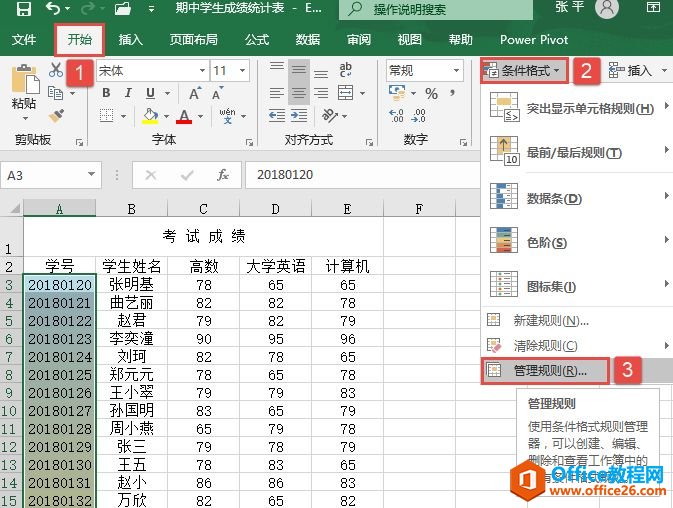Screen dimensions: 673x508
Task: Click the Increase Indent icon
Action: pyautogui.click(x=299, y=115)
